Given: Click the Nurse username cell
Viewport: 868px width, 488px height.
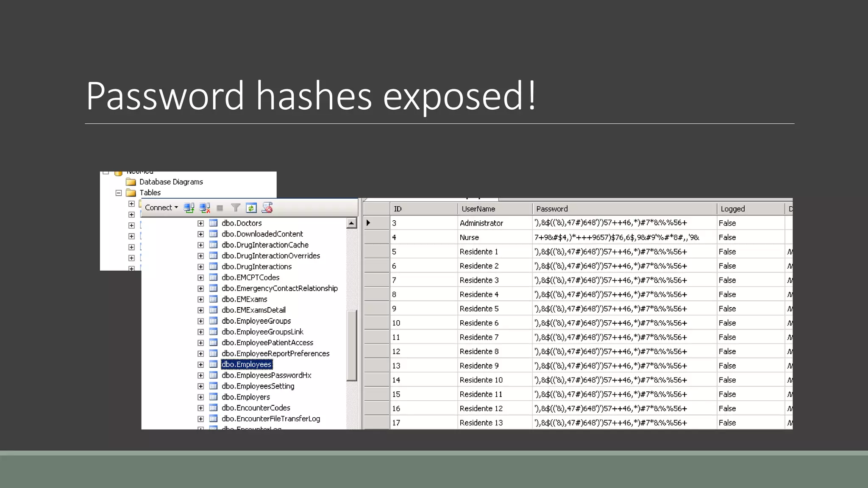Looking at the screenshot, I should [x=469, y=238].
